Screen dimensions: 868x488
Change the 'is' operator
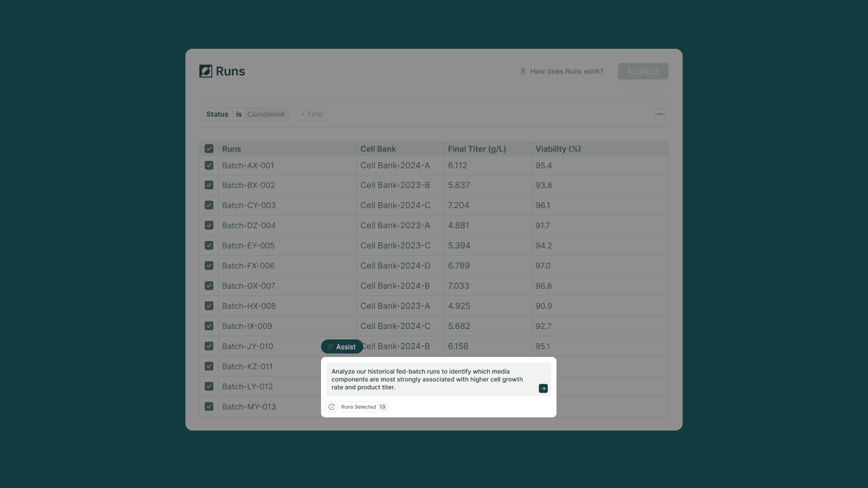coord(239,114)
